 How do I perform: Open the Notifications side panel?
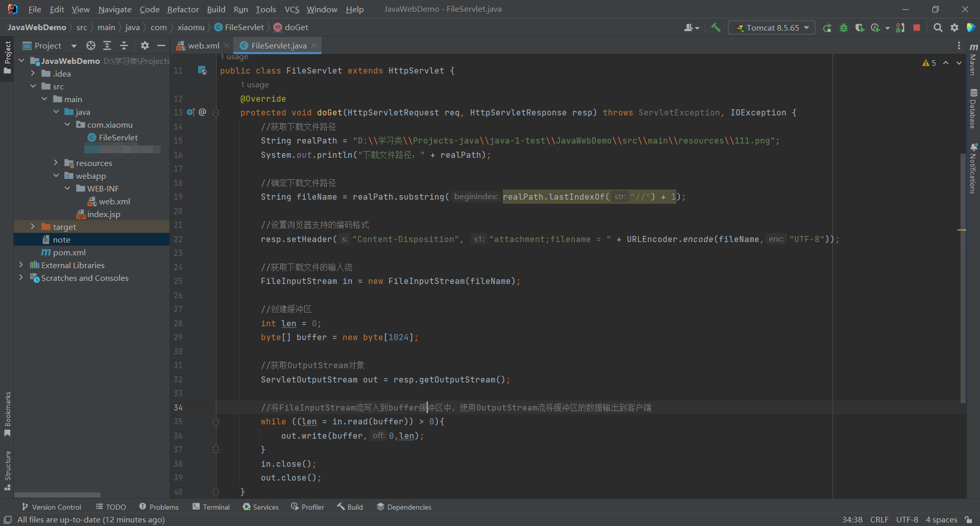pyautogui.click(x=973, y=169)
